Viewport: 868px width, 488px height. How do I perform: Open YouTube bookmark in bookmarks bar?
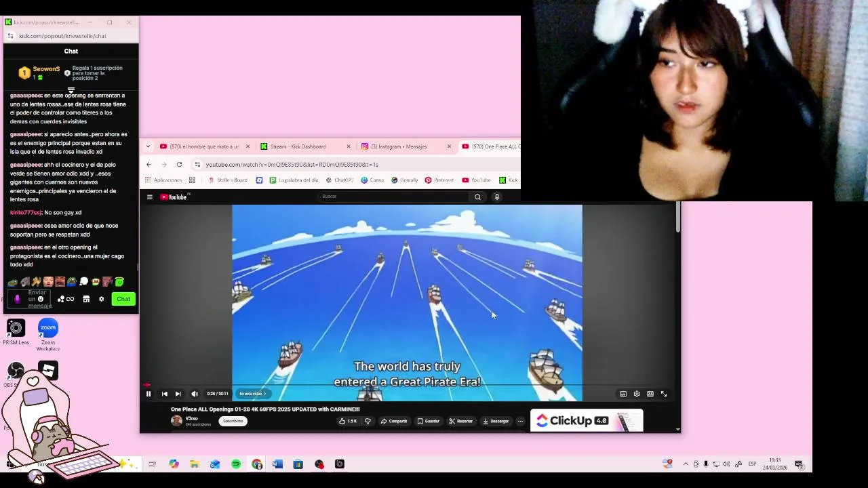pos(476,180)
